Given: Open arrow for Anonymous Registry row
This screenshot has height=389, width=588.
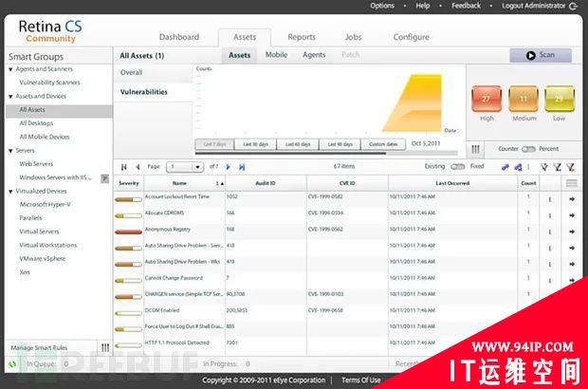Looking at the screenshot, I should [x=572, y=232].
